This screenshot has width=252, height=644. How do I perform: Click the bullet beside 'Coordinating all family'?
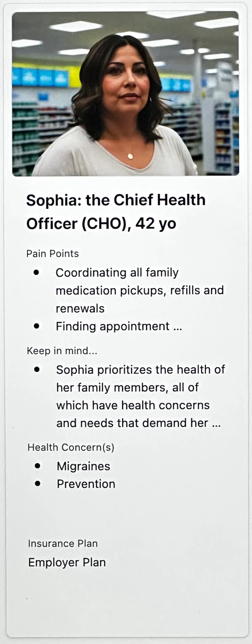coord(37,272)
